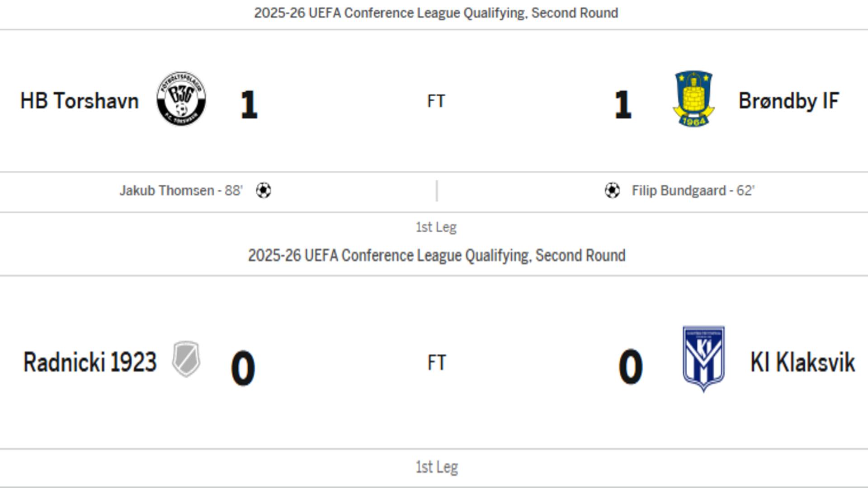
Task: Open the KI Klaksvik team name link
Action: click(x=802, y=362)
